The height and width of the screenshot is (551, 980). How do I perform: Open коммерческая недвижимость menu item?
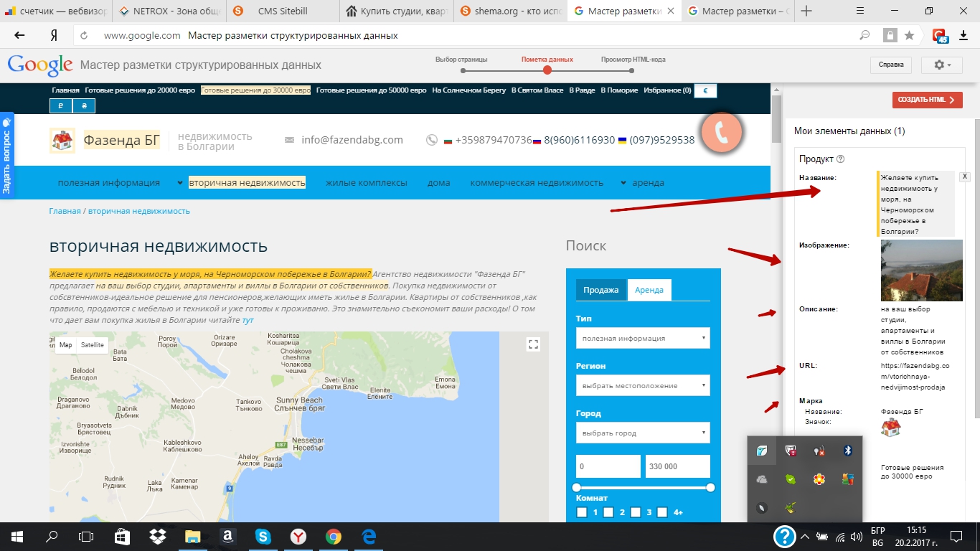point(537,183)
